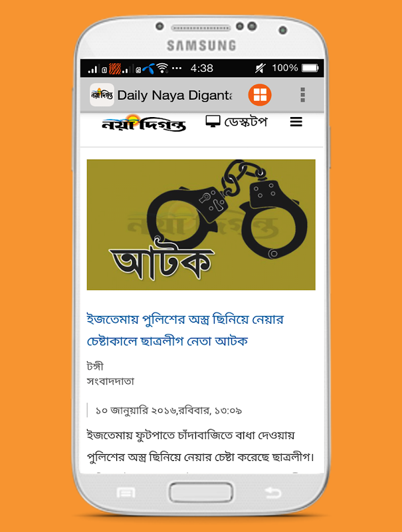Image resolution: width=402 pixels, height=532 pixels.
Task: Open the three-dot overflow menu
Action: pos(303,94)
